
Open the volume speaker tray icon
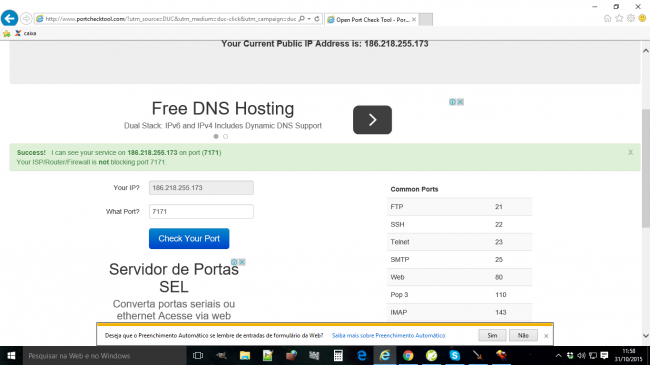click(x=581, y=355)
